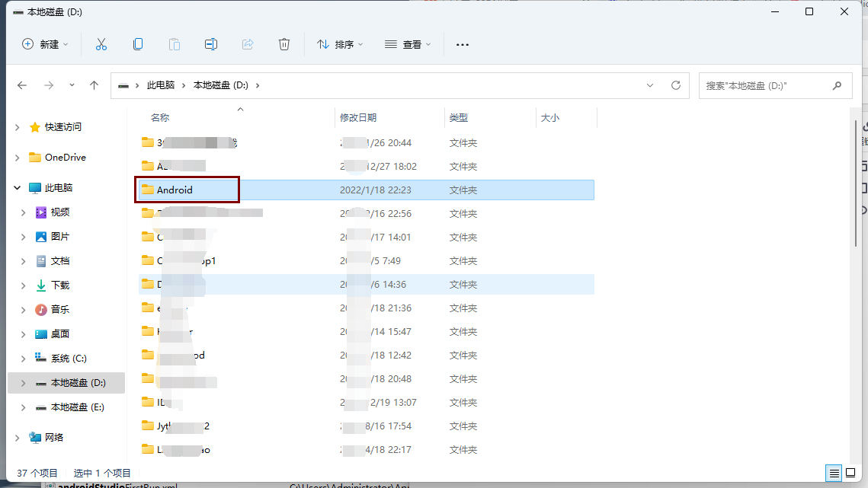
Task: Select OneDrive in navigation pane
Action: coord(66,158)
